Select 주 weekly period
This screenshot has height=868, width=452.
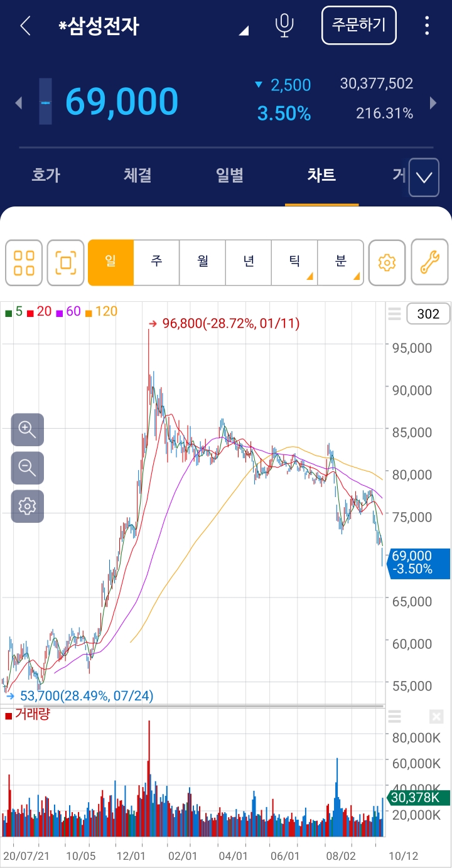pos(156,262)
